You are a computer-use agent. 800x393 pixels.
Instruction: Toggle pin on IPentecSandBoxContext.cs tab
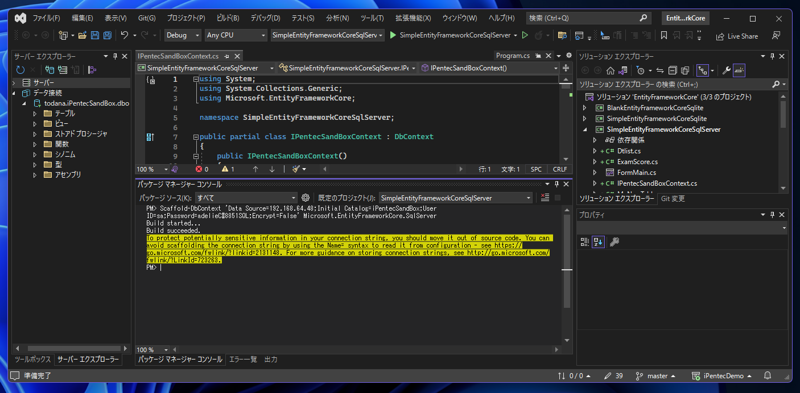227,56
